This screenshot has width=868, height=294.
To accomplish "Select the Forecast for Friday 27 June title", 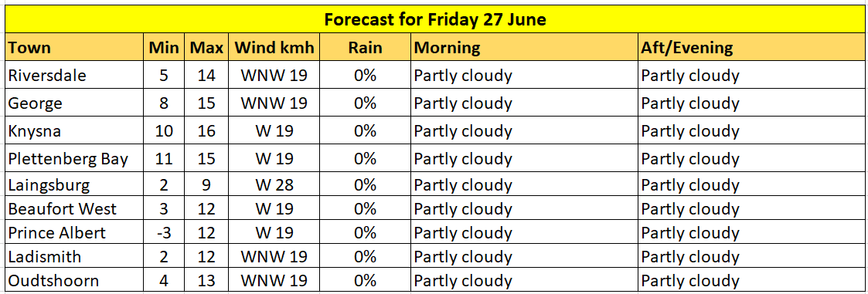I will click(x=435, y=19).
